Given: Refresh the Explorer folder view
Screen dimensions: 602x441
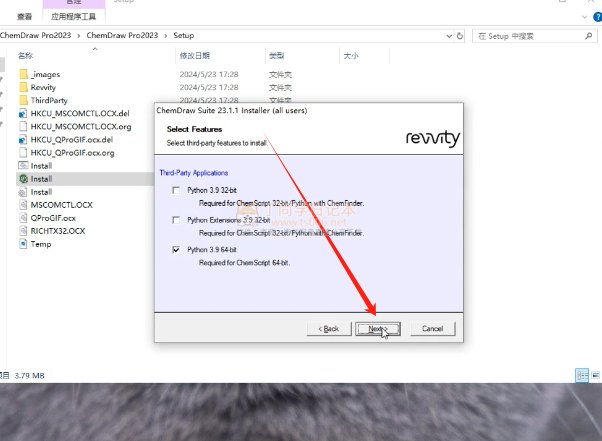Looking at the screenshot, I should (460, 36).
